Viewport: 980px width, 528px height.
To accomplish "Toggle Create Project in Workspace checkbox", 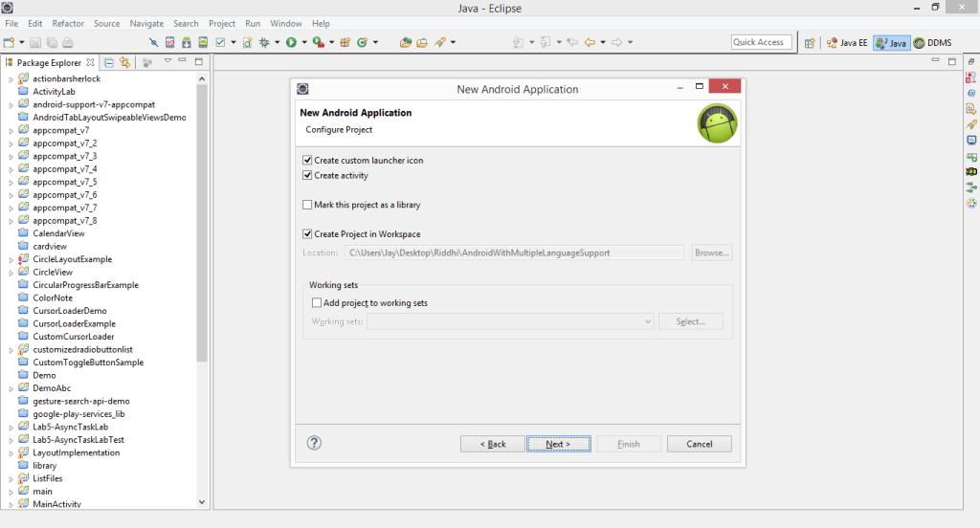I will click(307, 233).
